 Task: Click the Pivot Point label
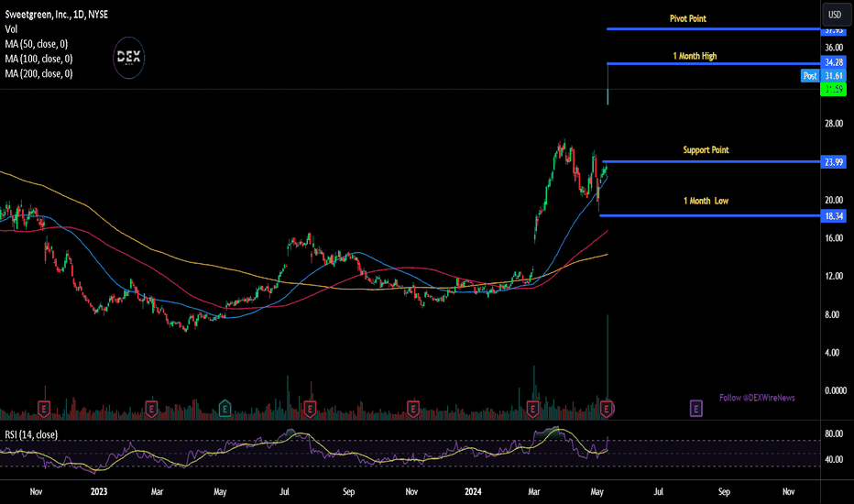(688, 18)
